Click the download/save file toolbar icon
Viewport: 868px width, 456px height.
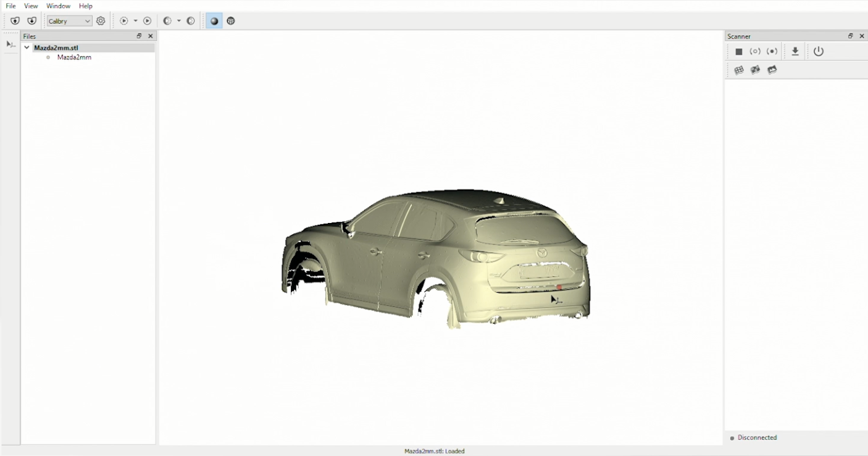click(32, 21)
